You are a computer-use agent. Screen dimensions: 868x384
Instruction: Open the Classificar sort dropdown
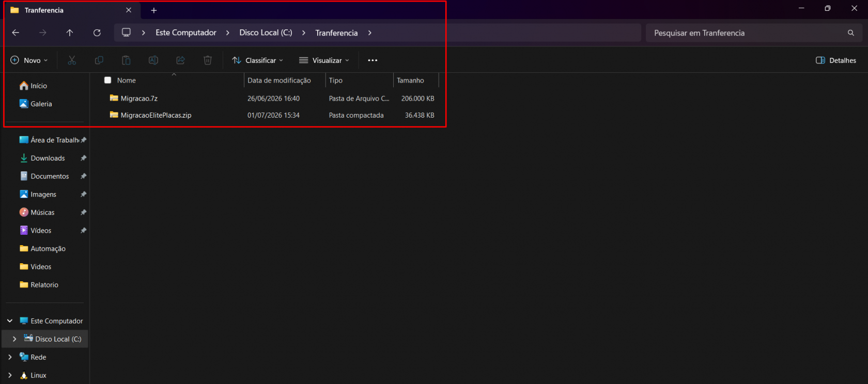258,60
